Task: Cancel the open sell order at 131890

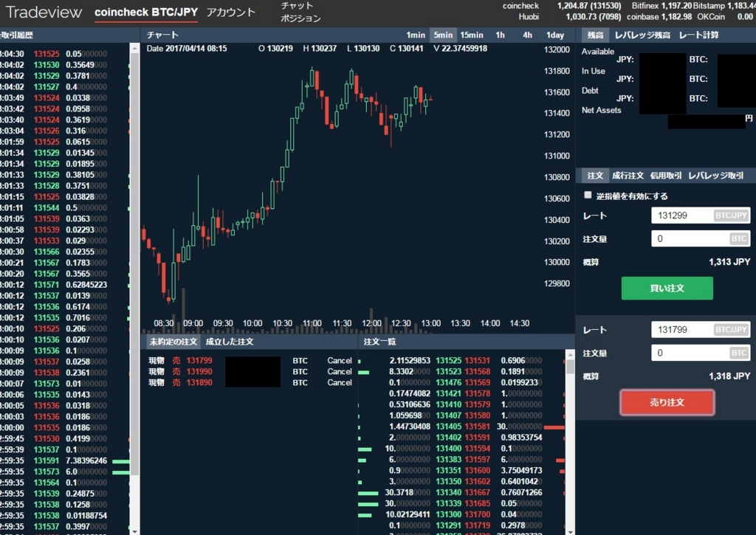Action: pos(340,383)
